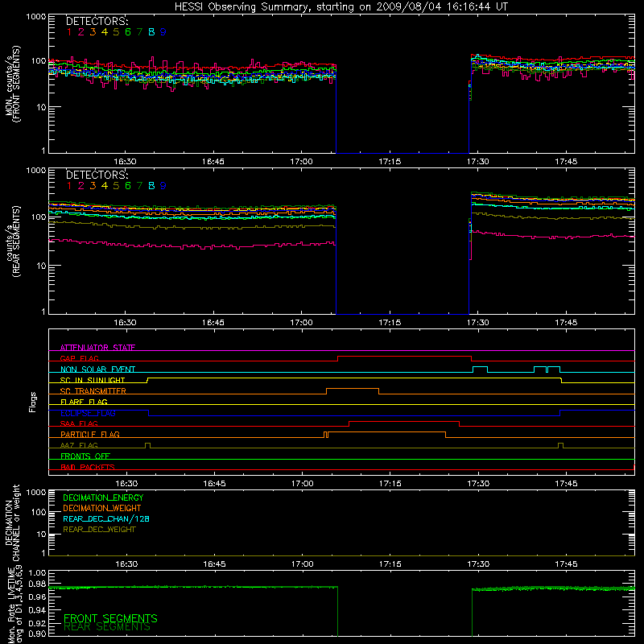Click detector 3 legend number in front segments panel
Screen dimensions: 644x644
click(x=93, y=32)
